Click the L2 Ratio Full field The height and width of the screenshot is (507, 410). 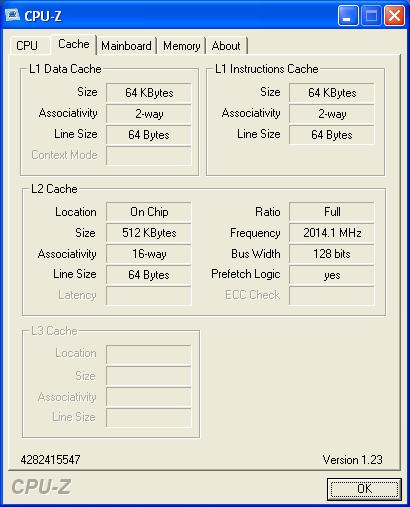click(x=332, y=212)
